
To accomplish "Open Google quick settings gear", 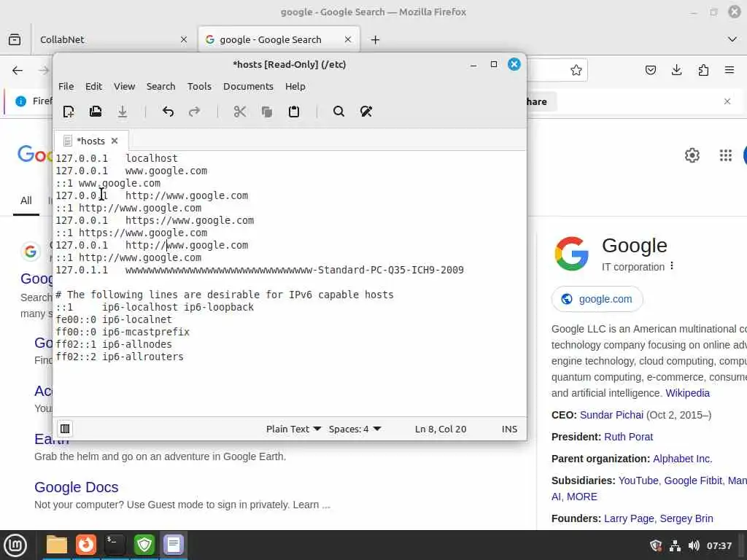I will coord(692,155).
